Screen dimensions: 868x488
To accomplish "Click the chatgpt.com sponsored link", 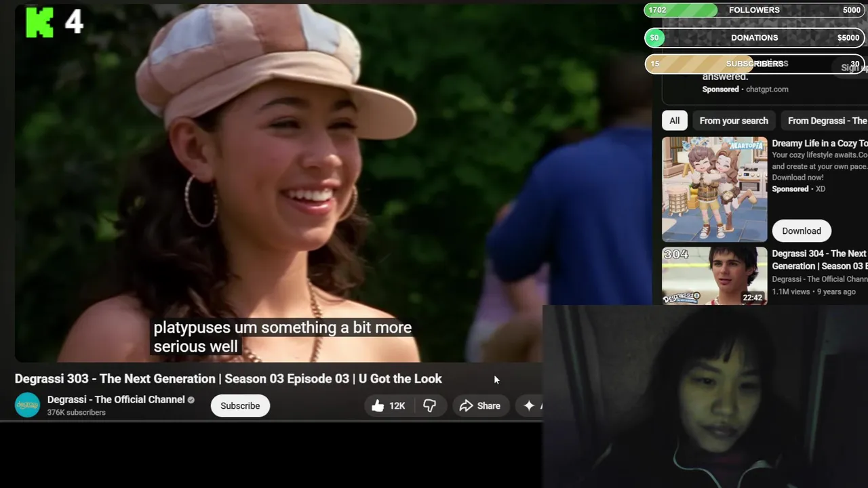I will coord(767,89).
